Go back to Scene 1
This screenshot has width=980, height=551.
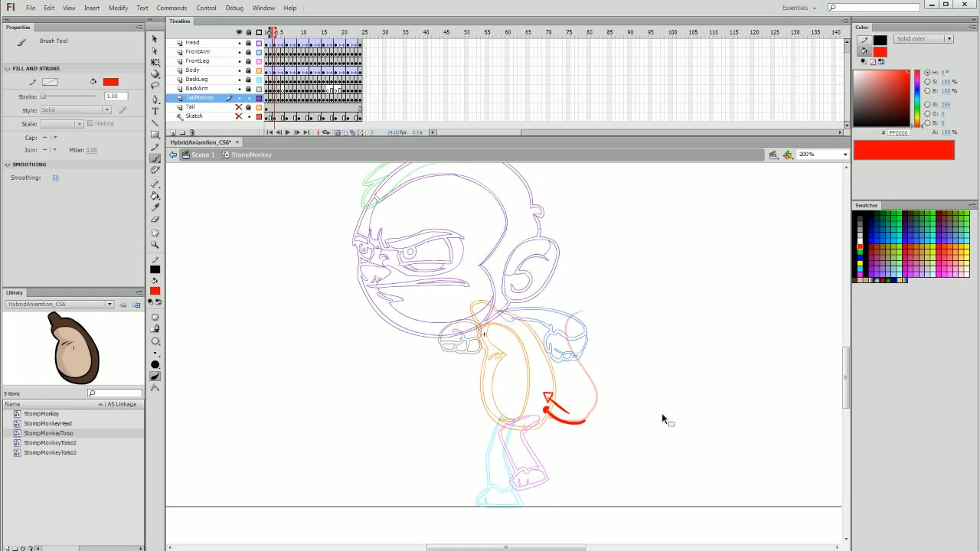pyautogui.click(x=202, y=155)
